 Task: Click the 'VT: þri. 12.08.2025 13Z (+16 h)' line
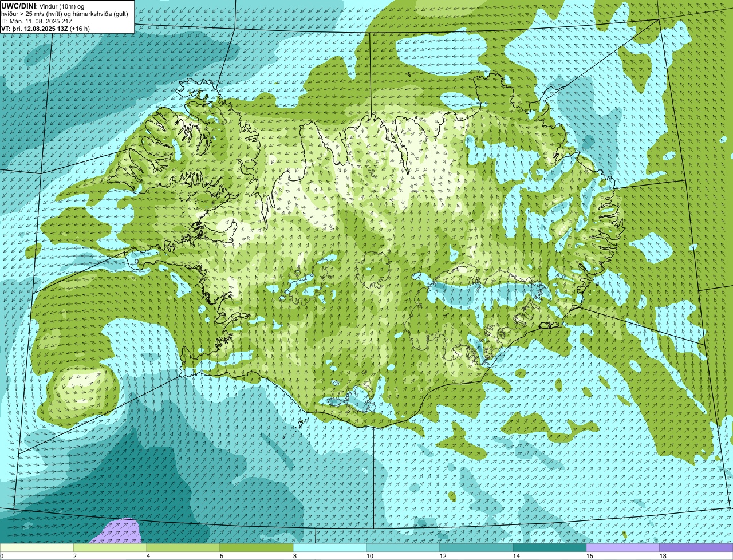pos(45,28)
